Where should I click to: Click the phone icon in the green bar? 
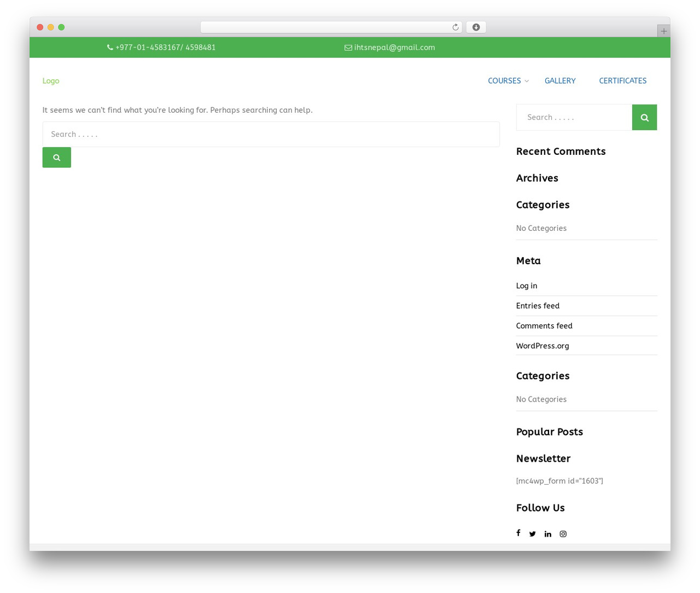(110, 48)
